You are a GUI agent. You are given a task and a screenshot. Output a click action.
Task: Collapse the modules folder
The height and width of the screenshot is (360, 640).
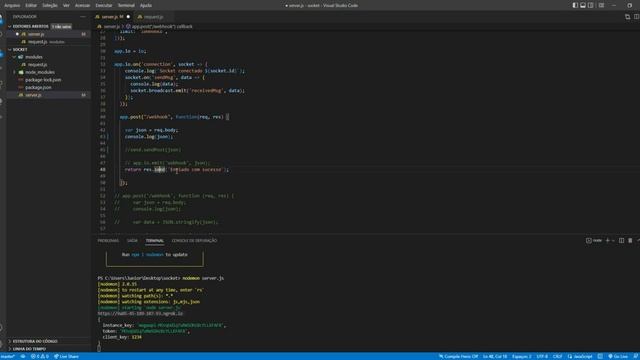click(x=33, y=57)
